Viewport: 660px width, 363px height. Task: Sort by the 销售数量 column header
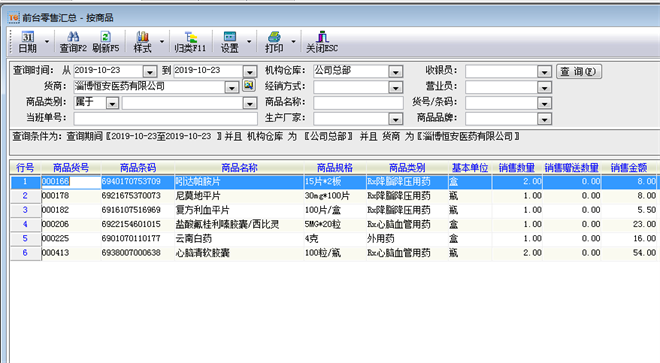click(x=517, y=168)
